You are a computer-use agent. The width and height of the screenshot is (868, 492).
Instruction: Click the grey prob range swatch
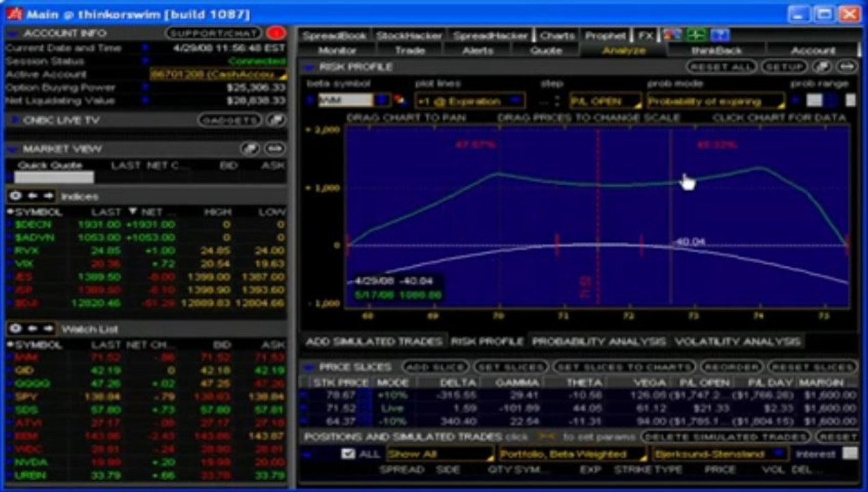click(814, 100)
